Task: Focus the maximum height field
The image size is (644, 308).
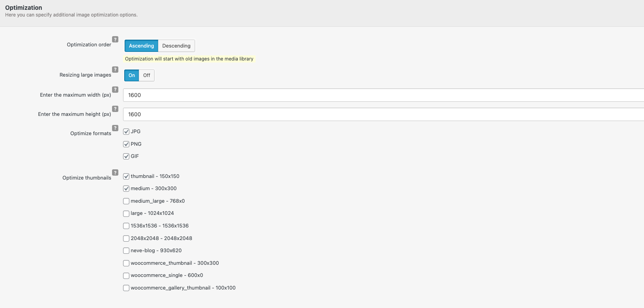Action: tap(383, 114)
